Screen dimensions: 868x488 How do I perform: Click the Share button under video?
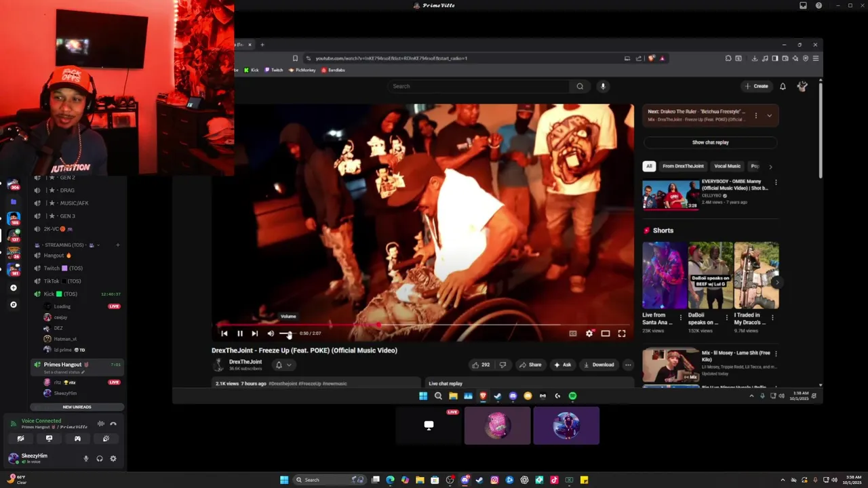pos(530,365)
